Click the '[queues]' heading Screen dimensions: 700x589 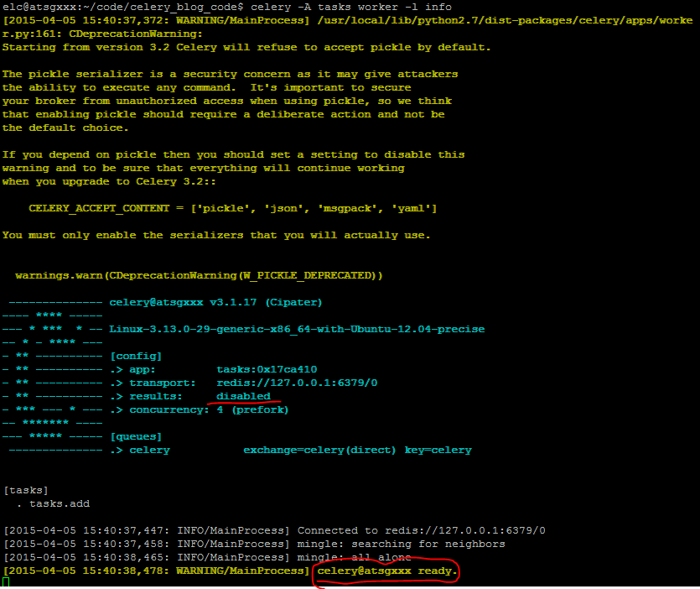(136, 436)
